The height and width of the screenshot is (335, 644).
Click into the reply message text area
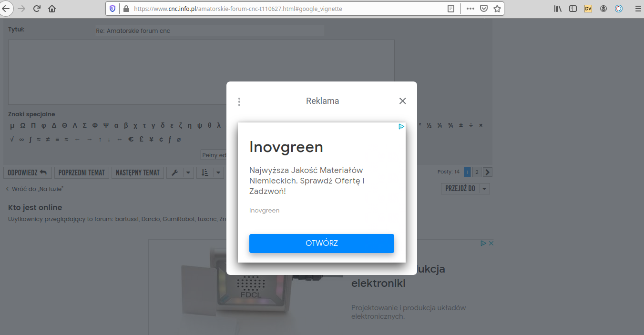tap(201, 72)
